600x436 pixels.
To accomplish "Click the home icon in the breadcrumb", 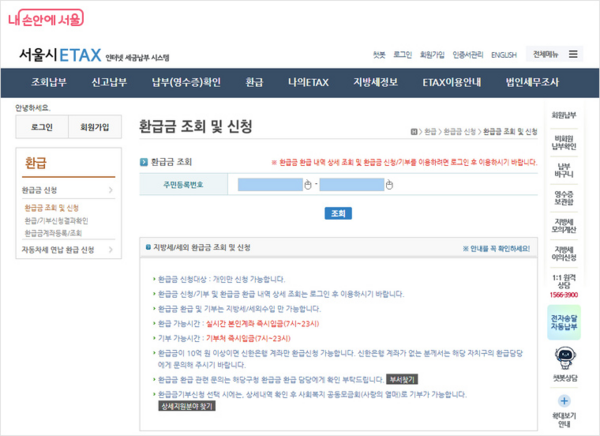I will click(x=414, y=132).
